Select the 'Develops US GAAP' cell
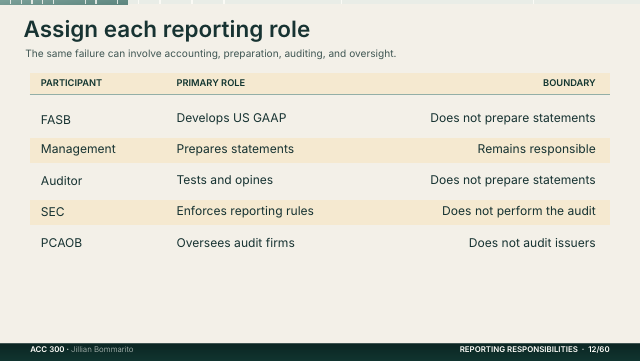 tap(231, 118)
